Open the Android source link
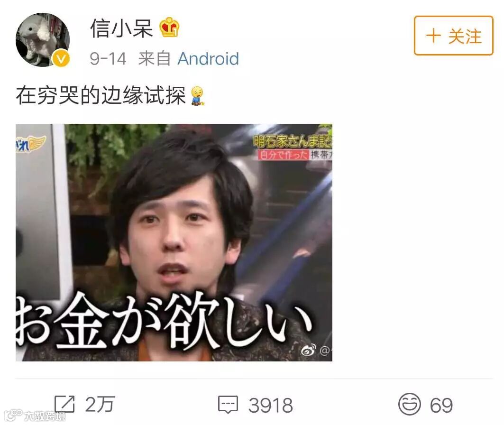This screenshot has height=425, width=504. [208, 59]
